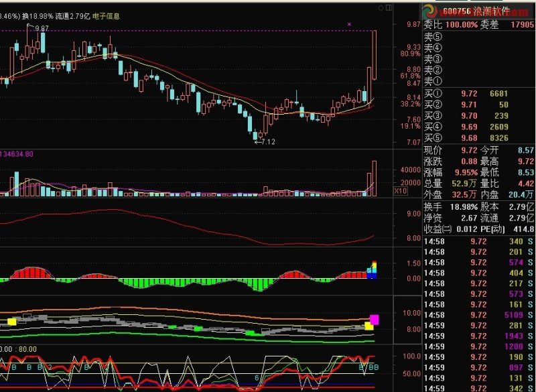Screen dimensions: 536x392
Task: Click the 外盘 32.5万 value
Action: 464,194
